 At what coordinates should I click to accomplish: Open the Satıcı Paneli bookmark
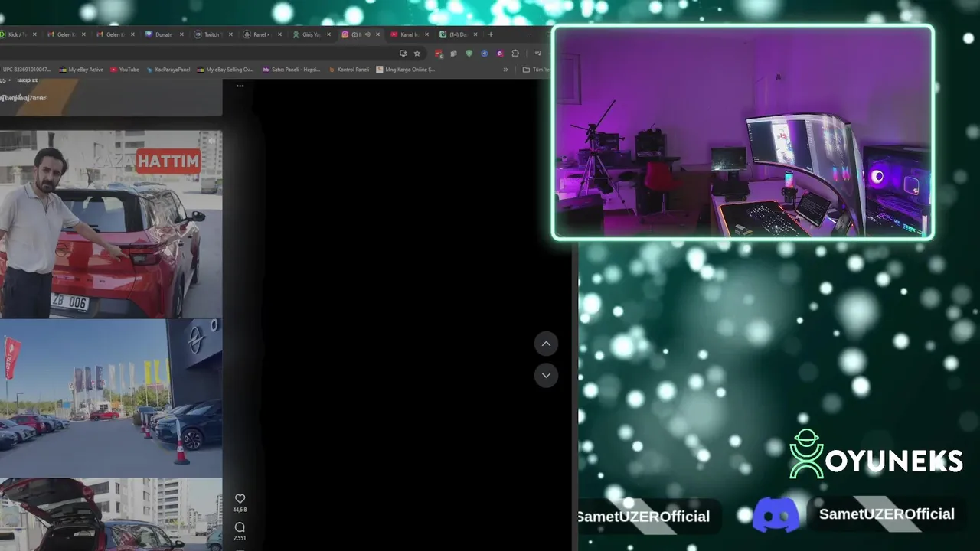click(292, 70)
